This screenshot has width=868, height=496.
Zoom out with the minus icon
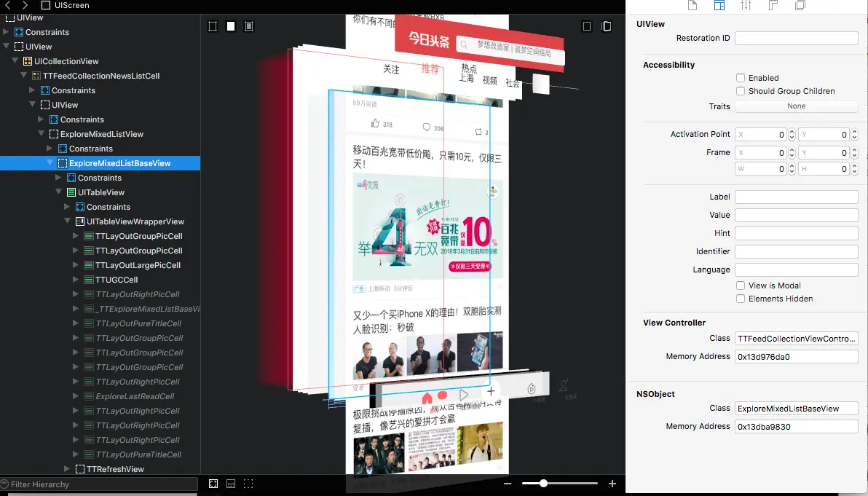(x=508, y=484)
